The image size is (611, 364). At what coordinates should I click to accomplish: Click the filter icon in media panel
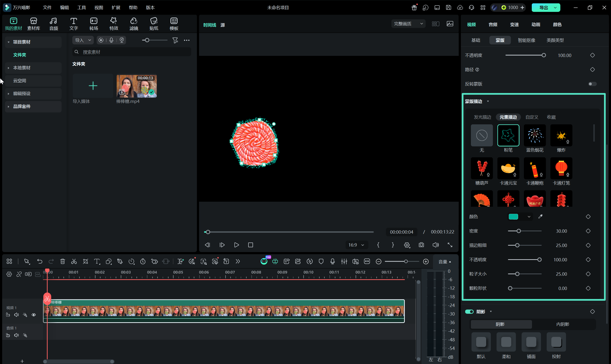pyautogui.click(x=175, y=40)
